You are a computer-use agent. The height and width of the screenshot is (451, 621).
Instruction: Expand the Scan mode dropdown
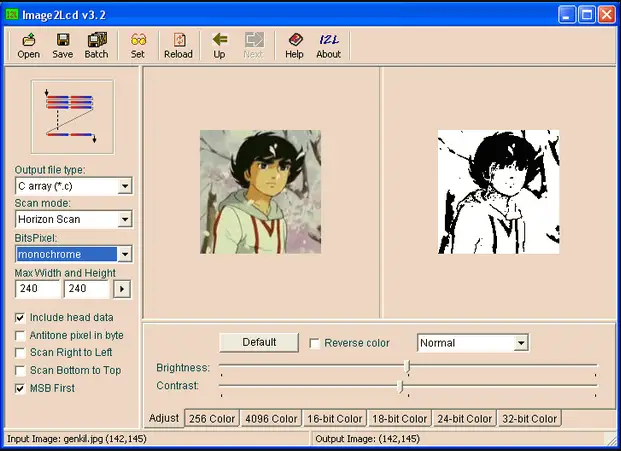[125, 219]
